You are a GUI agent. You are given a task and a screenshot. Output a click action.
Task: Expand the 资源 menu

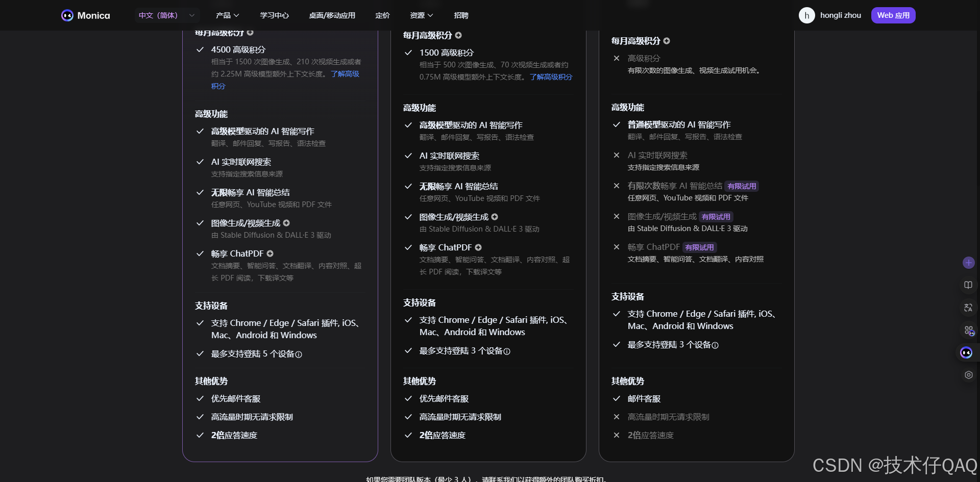tap(422, 15)
